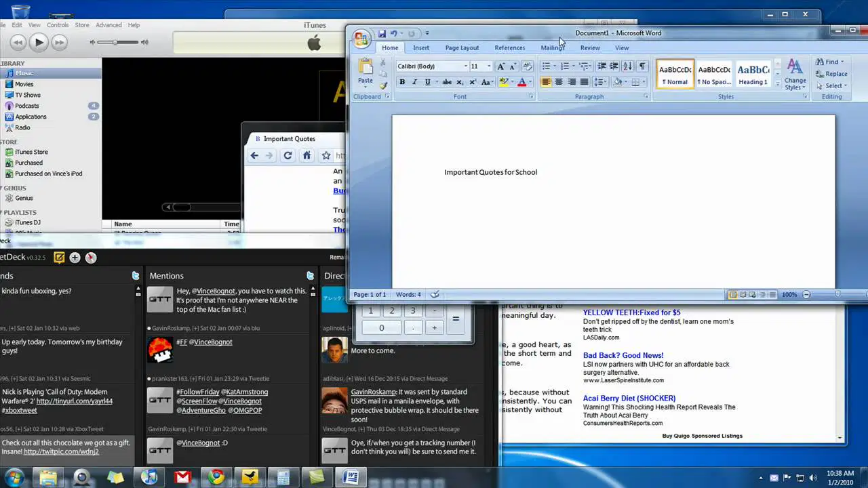This screenshot has height=488, width=868.
Task: Justify the paragraph text in Word
Action: (585, 82)
